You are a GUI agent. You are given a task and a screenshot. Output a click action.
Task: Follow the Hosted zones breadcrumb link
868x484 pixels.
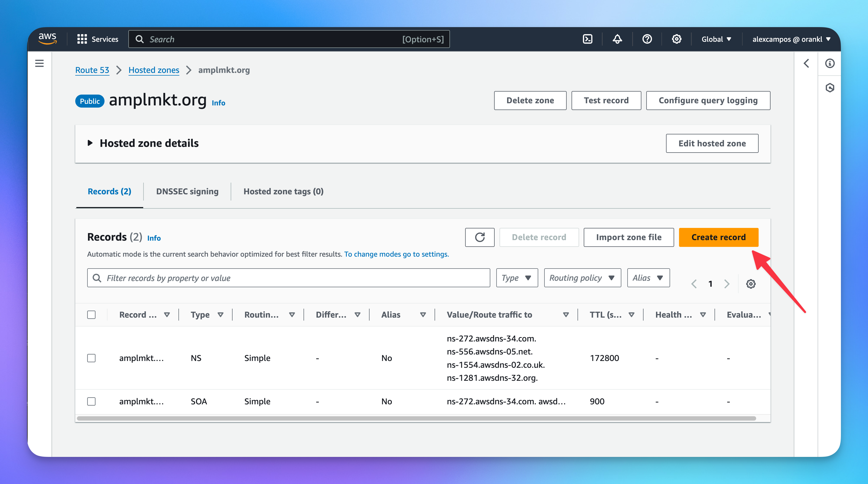pyautogui.click(x=154, y=70)
